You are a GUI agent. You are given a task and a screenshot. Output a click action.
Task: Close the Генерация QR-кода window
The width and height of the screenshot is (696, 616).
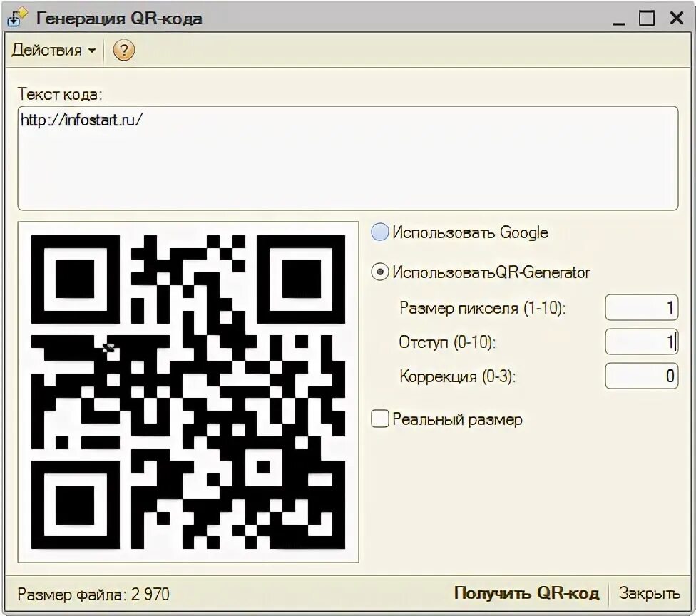(677, 18)
